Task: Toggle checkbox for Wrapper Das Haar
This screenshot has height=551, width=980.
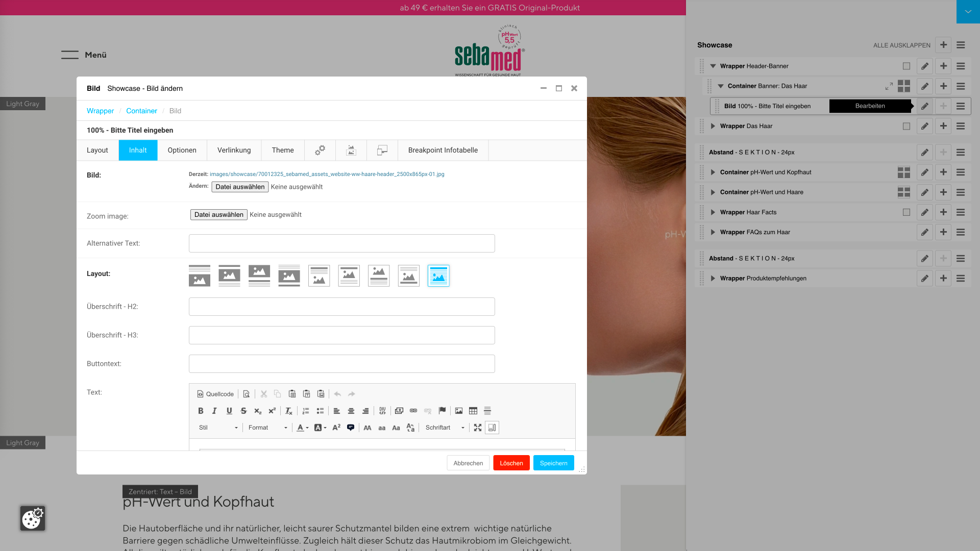Action: coord(906,126)
